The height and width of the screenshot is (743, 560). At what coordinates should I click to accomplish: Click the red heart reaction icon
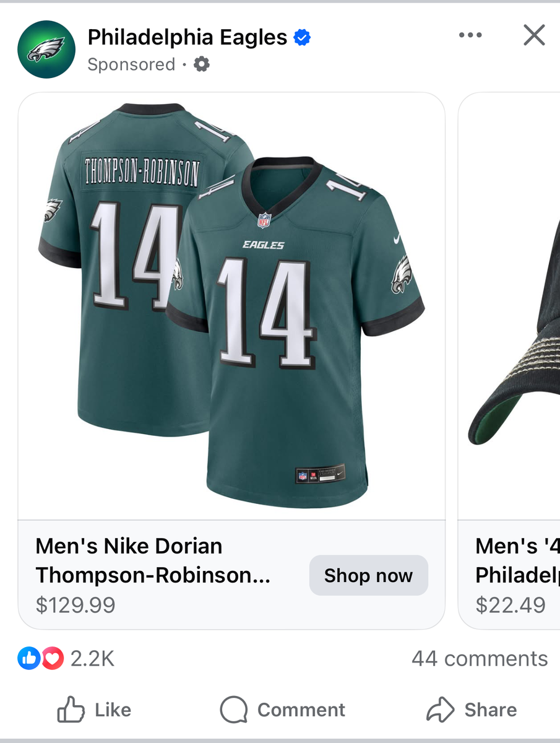(x=53, y=659)
